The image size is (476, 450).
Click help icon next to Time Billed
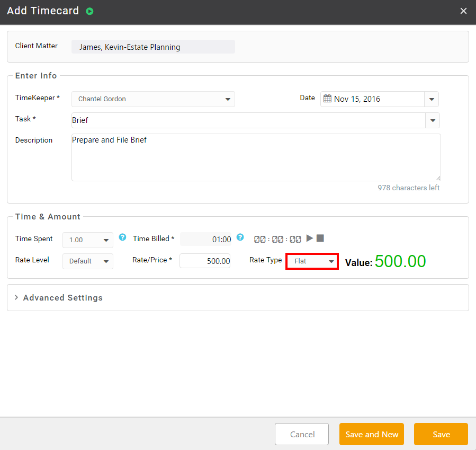[240, 237]
